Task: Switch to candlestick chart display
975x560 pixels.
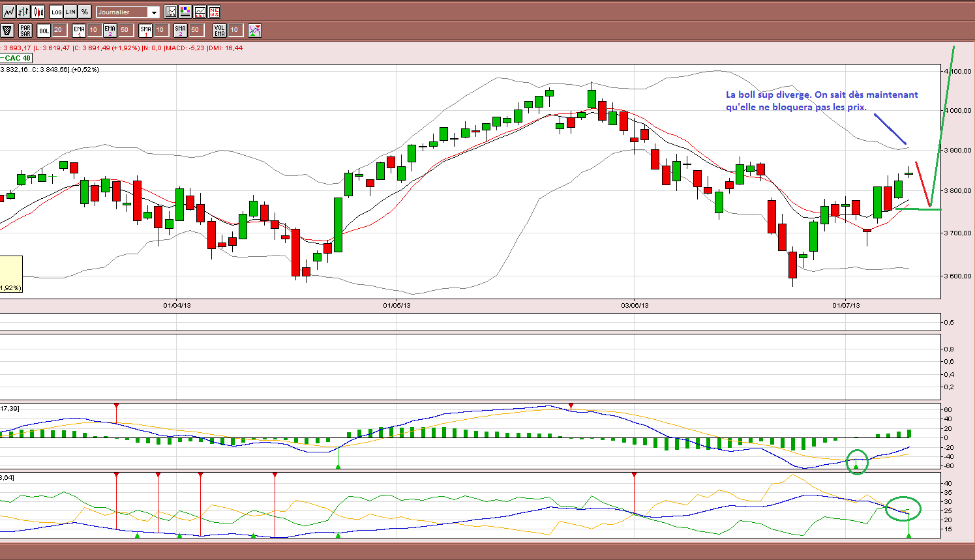Action: pos(38,12)
